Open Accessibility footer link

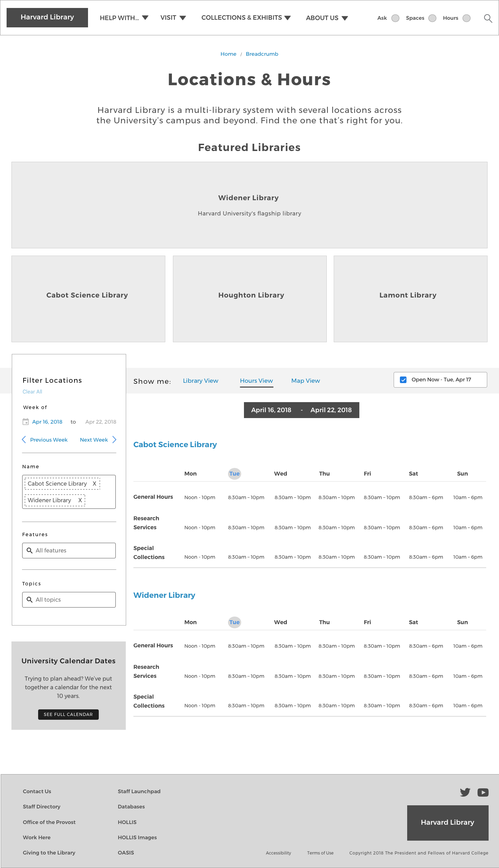[x=279, y=853]
